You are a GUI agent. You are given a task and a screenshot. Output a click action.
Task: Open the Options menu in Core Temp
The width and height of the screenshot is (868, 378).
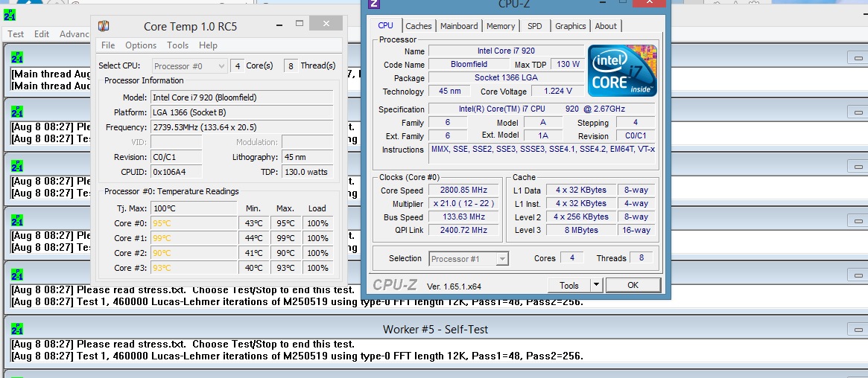click(141, 45)
